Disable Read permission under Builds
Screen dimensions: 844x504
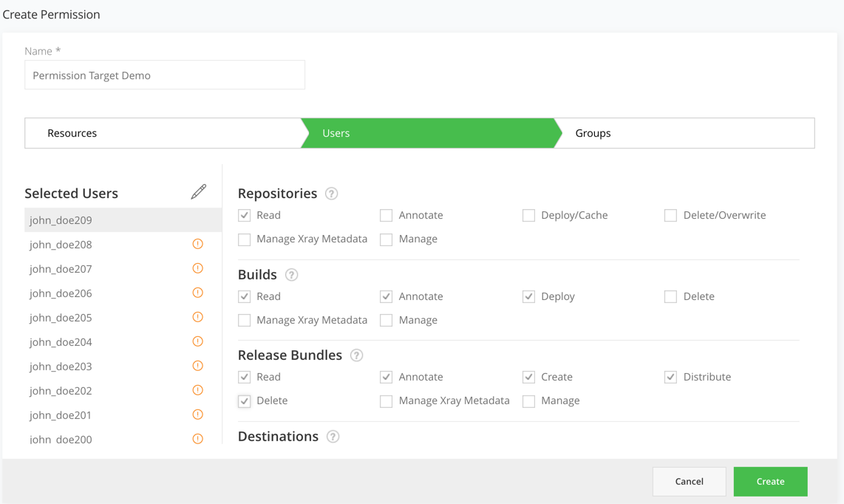(244, 296)
